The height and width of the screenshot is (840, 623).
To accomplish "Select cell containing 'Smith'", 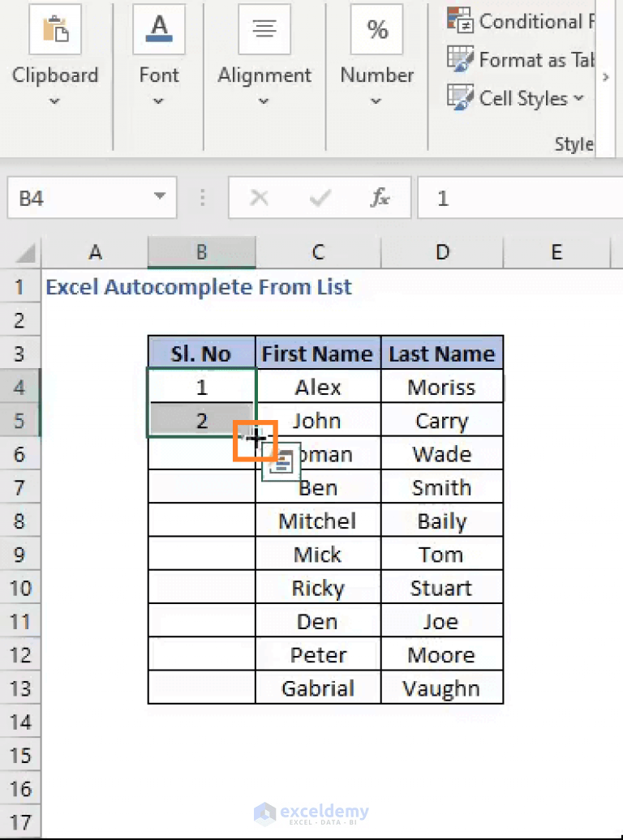I will pos(442,487).
